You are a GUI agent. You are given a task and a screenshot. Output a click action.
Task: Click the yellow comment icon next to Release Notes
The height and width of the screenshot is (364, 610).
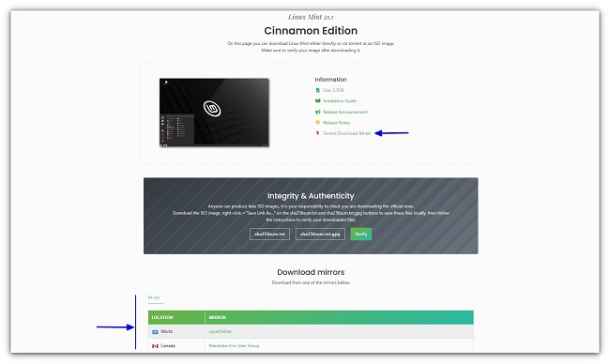317,123
